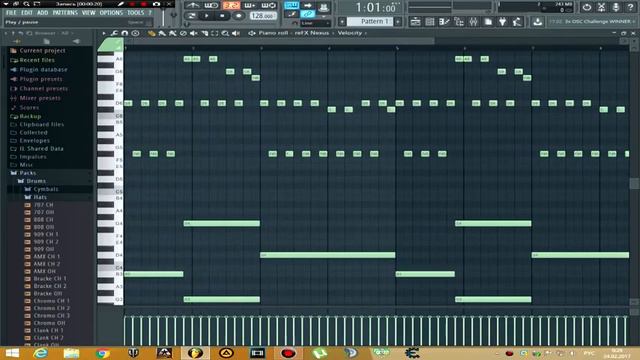640x360 pixels.
Task: Toggle the metronome
Action: pyautogui.click(x=193, y=5)
